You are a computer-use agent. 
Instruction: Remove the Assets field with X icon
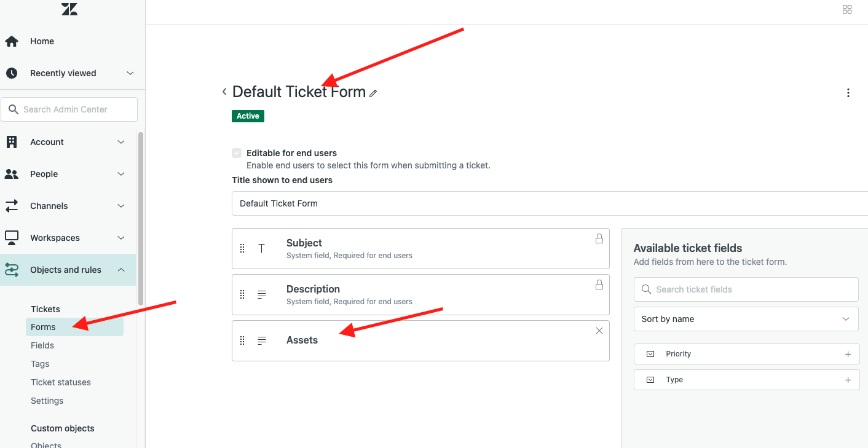[599, 331]
